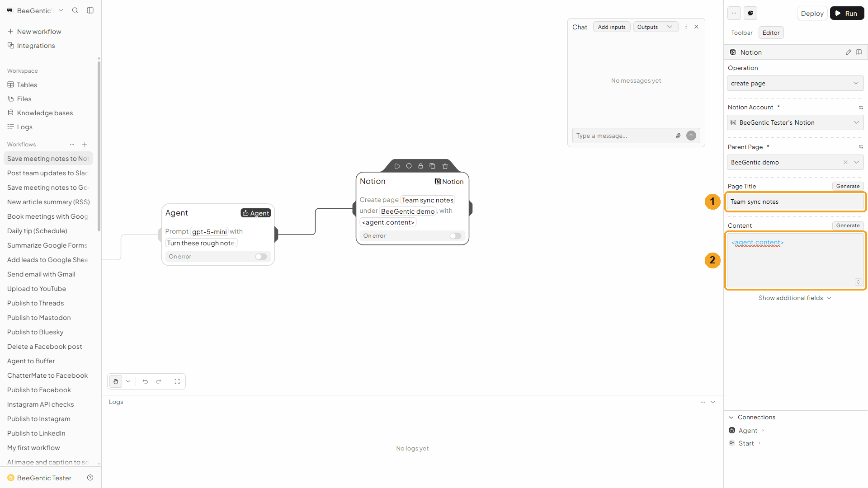The height and width of the screenshot is (488, 868).
Task: Open the help question mark icon
Action: pos(90,478)
